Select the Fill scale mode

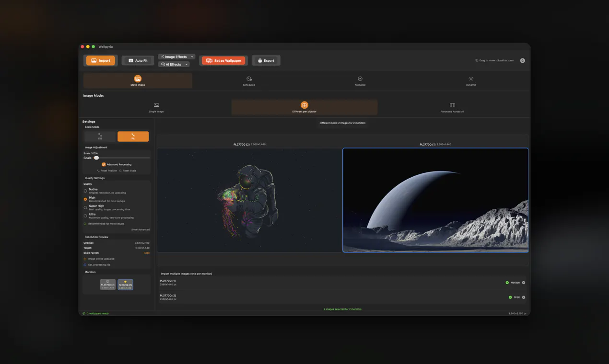coord(100,136)
